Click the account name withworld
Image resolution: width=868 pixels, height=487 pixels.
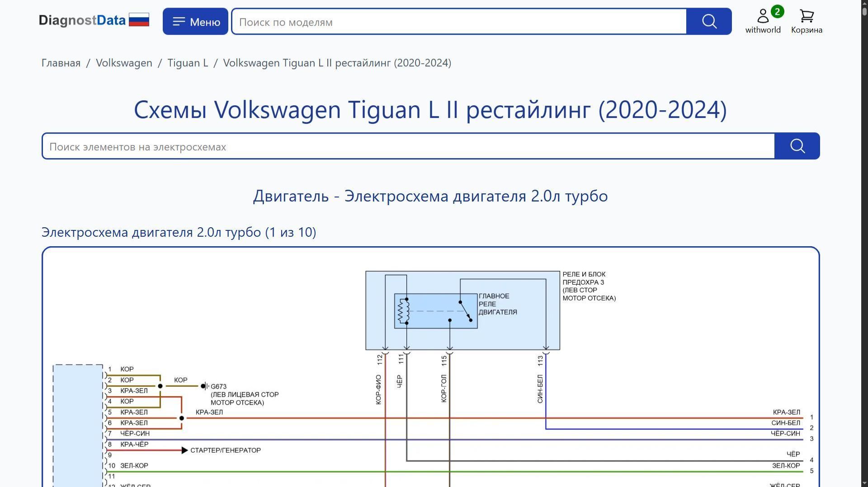[763, 30]
